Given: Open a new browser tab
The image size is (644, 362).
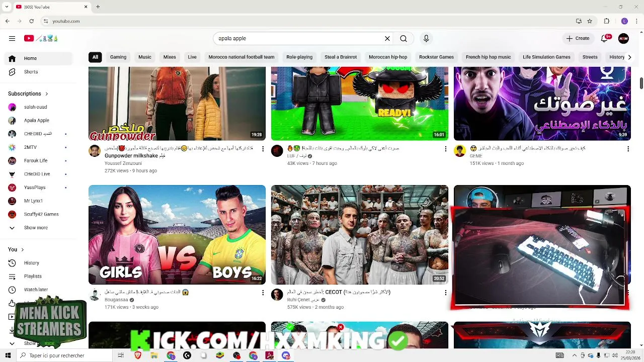Looking at the screenshot, I should point(98,7).
